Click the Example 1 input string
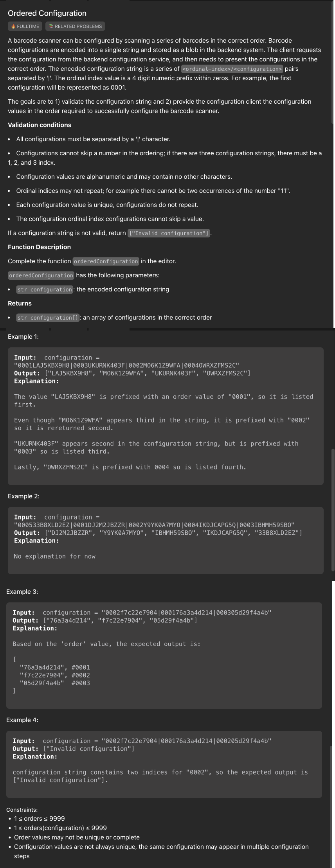The height and width of the screenshot is (868, 335). click(126, 365)
